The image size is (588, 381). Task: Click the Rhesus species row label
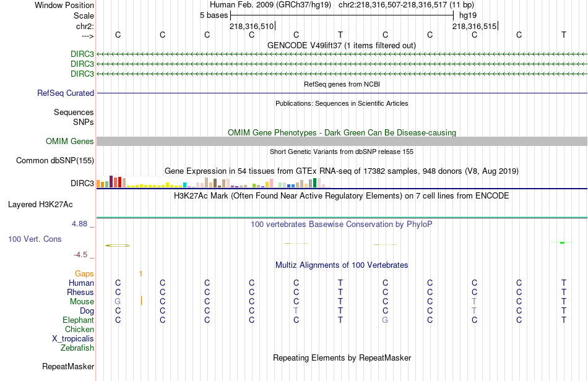tap(80, 292)
